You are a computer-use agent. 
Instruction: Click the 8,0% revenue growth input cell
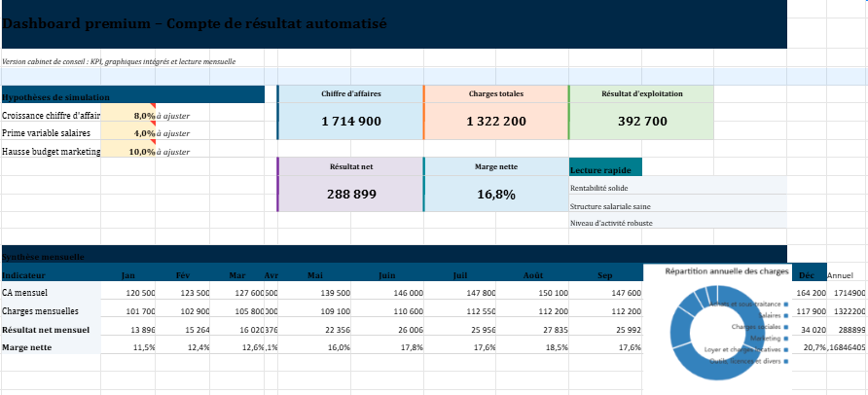127,115
